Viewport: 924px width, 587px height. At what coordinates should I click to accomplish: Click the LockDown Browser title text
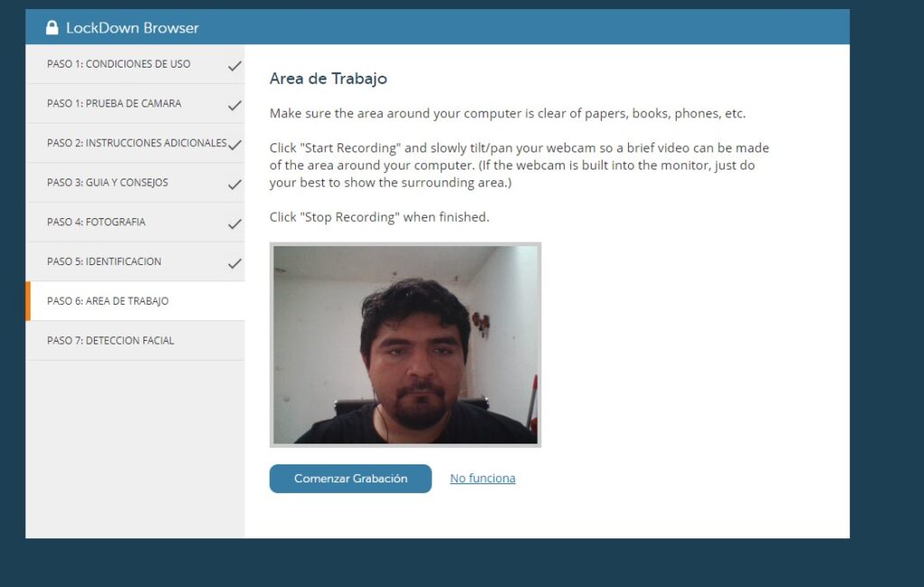(x=132, y=28)
